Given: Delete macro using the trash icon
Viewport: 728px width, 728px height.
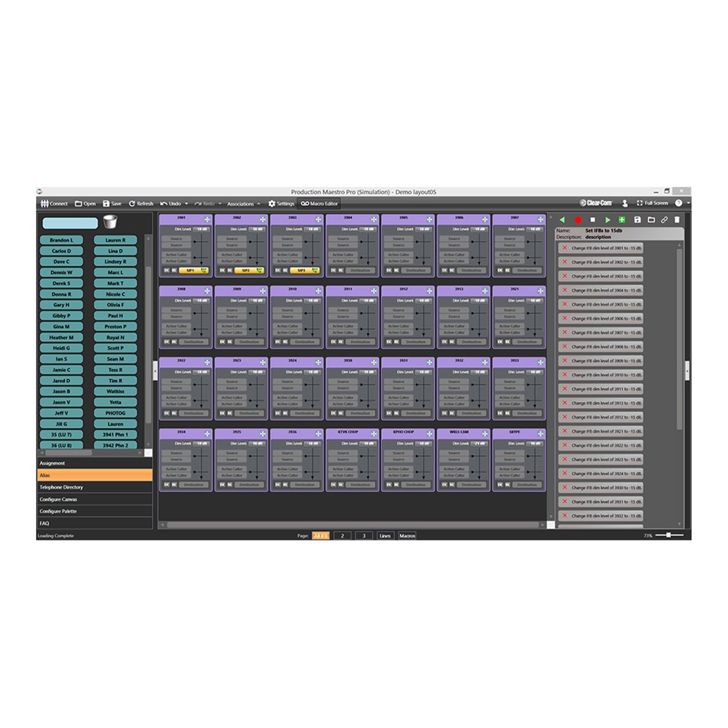Looking at the screenshot, I should coord(677,220).
